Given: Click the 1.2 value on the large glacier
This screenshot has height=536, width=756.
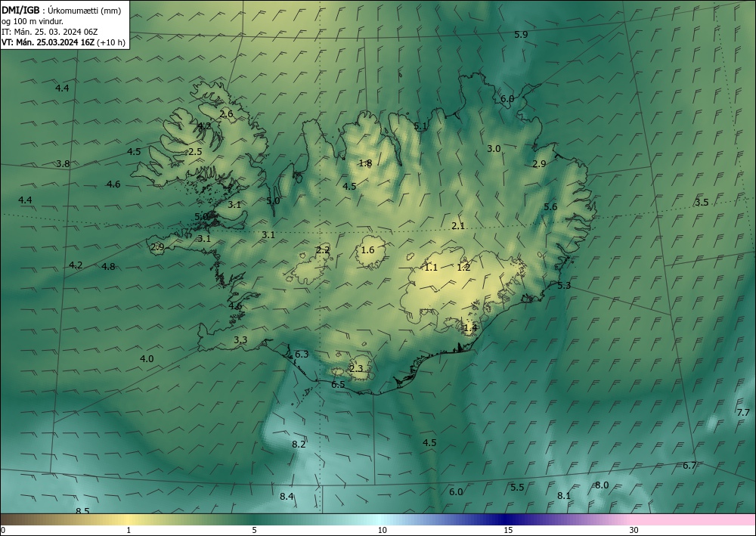Looking at the screenshot, I should [x=463, y=268].
